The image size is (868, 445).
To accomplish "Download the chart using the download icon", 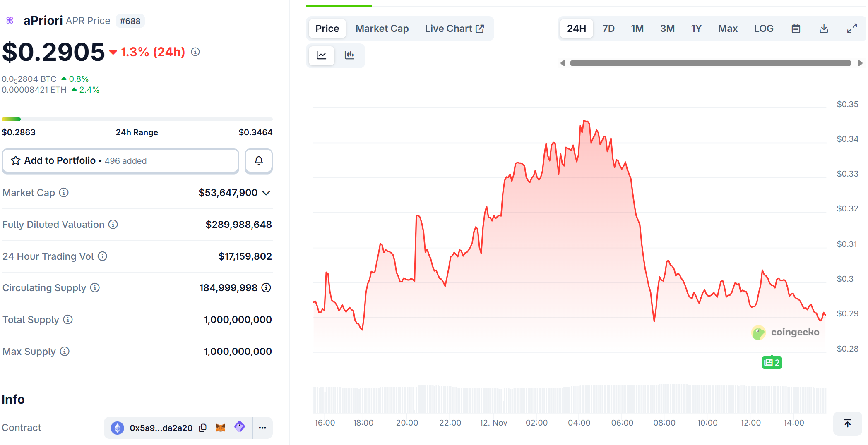I will tap(824, 28).
